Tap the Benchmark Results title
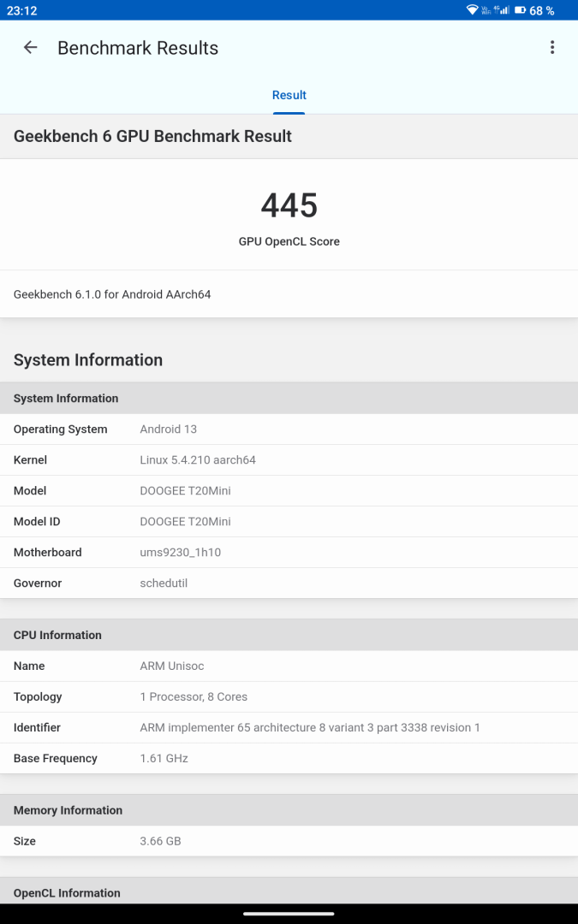The height and width of the screenshot is (924, 578). (x=138, y=48)
